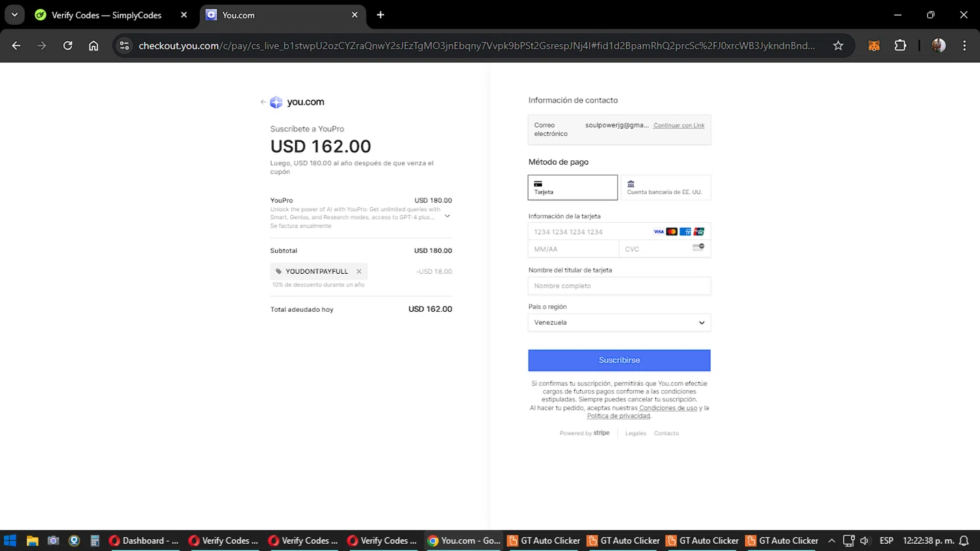The width and height of the screenshot is (980, 551).
Task: Click the you.com logo icon
Action: [x=276, y=102]
